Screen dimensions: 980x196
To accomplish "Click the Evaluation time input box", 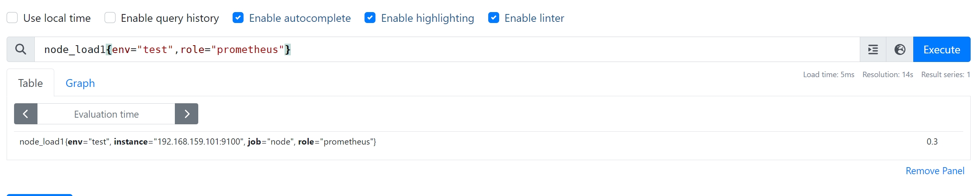I will click(106, 114).
